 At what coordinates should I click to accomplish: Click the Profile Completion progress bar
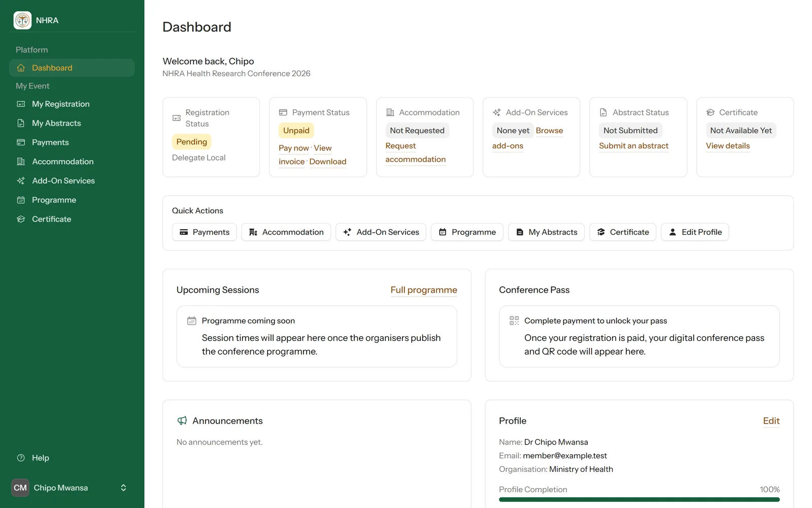click(x=639, y=499)
